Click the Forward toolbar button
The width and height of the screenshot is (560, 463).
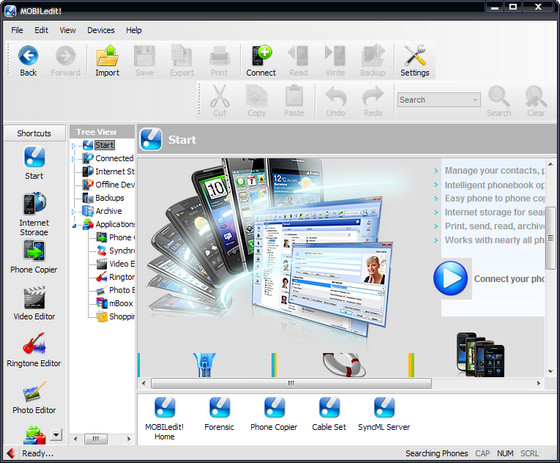pos(65,61)
